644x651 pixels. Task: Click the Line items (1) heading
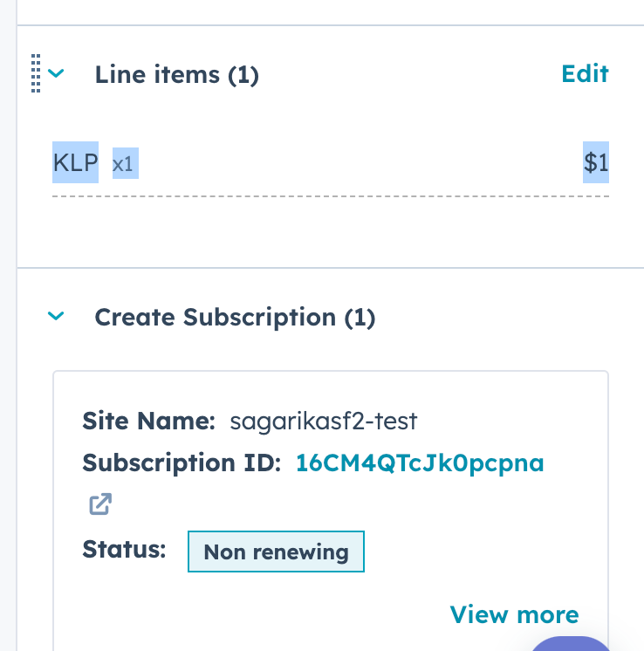click(x=176, y=75)
